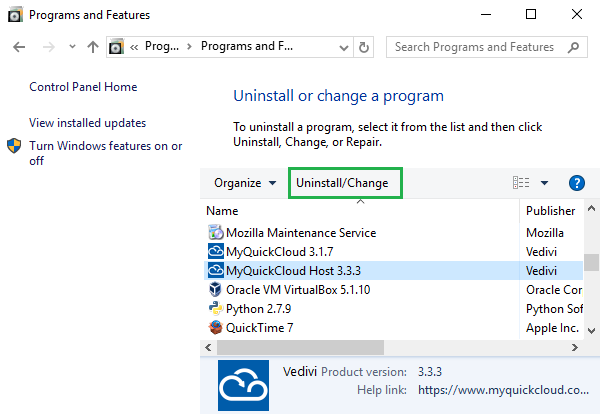The width and height of the screenshot is (600, 414).
Task: Click the VirtualBox cube icon
Action: pyautogui.click(x=215, y=289)
